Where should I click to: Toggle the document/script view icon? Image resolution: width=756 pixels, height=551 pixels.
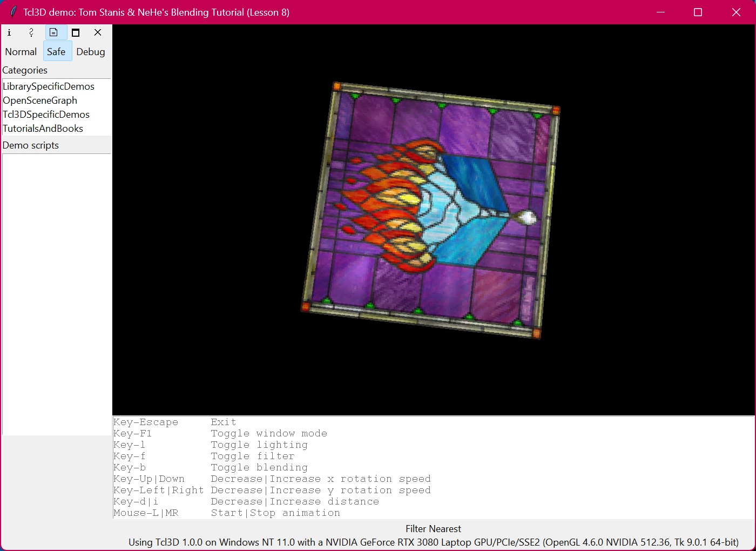53,32
